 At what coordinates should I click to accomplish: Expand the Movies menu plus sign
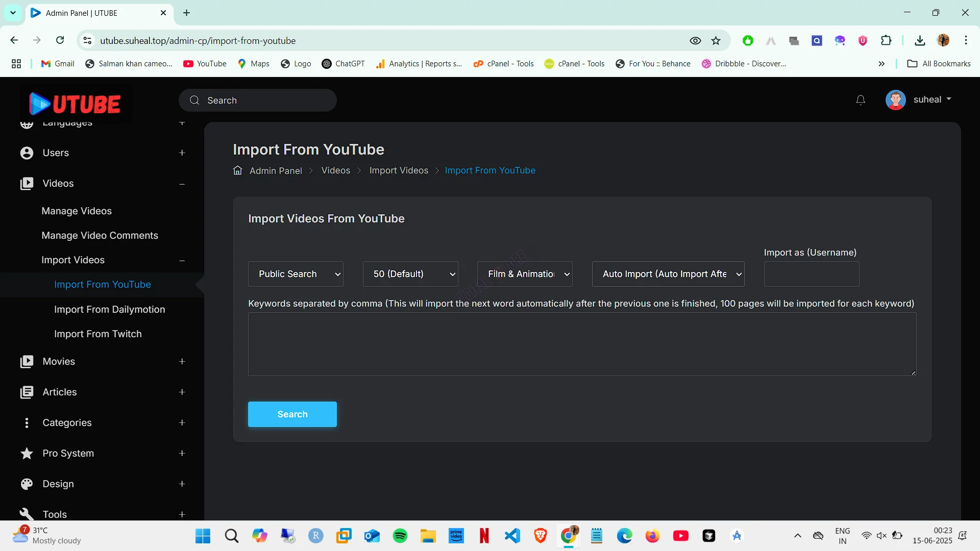pyautogui.click(x=182, y=362)
